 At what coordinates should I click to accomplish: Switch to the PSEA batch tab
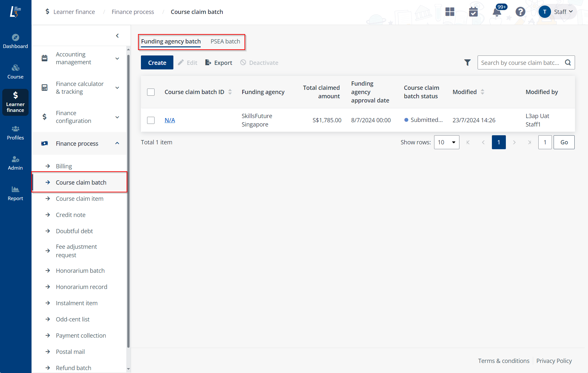tap(225, 42)
